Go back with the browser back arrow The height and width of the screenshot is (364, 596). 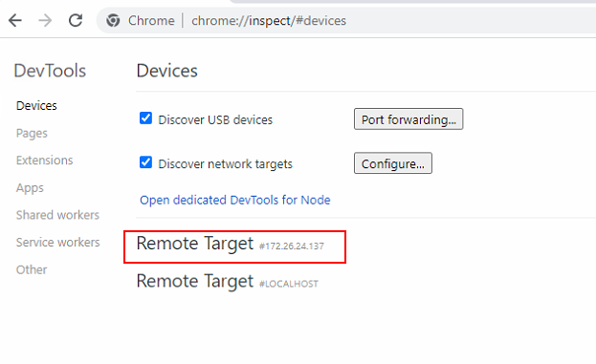click(x=15, y=20)
